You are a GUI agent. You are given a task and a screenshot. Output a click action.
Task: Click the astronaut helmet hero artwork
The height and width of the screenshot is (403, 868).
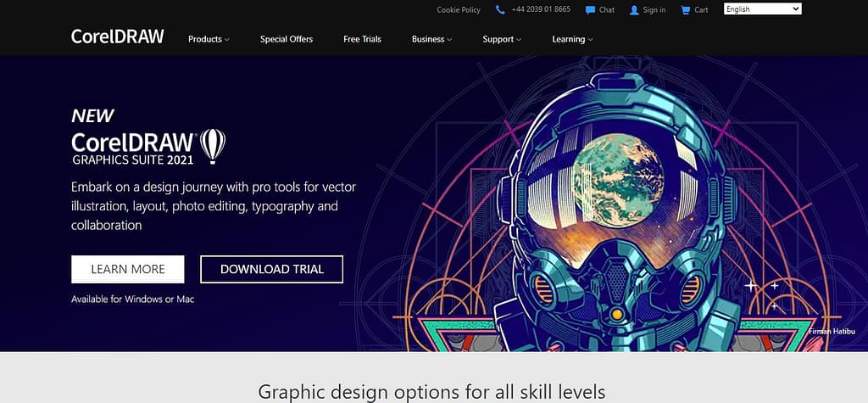616,210
